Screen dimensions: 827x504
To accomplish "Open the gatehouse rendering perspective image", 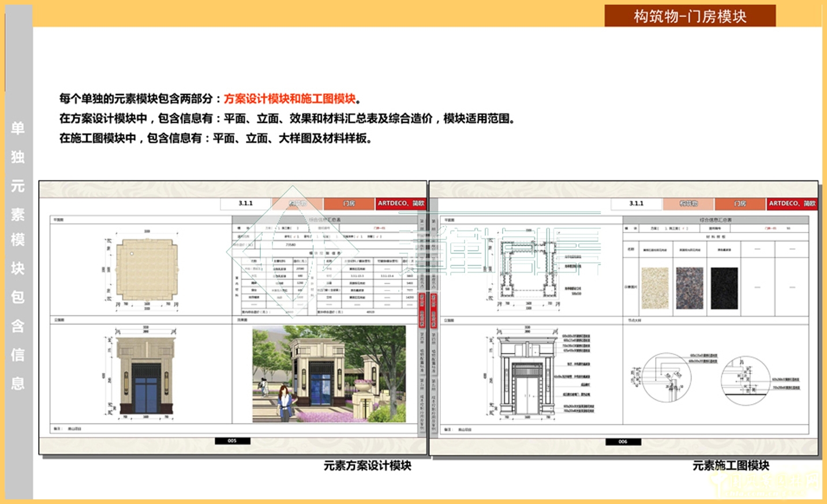I will pos(329,374).
